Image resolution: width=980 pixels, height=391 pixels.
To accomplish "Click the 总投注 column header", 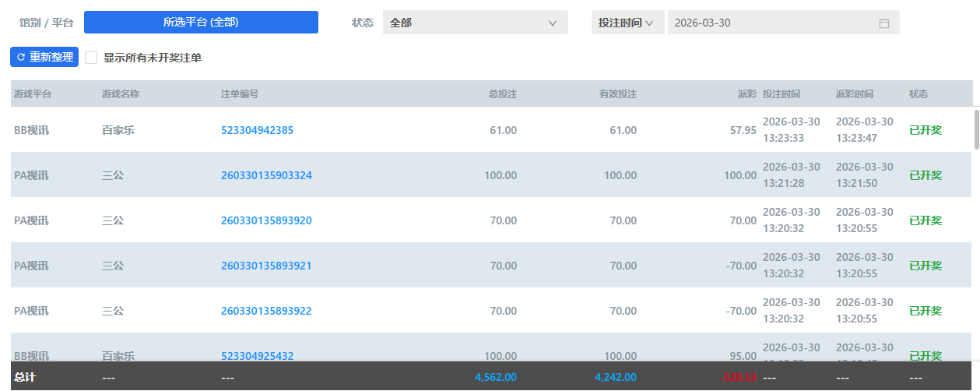I will 502,94.
